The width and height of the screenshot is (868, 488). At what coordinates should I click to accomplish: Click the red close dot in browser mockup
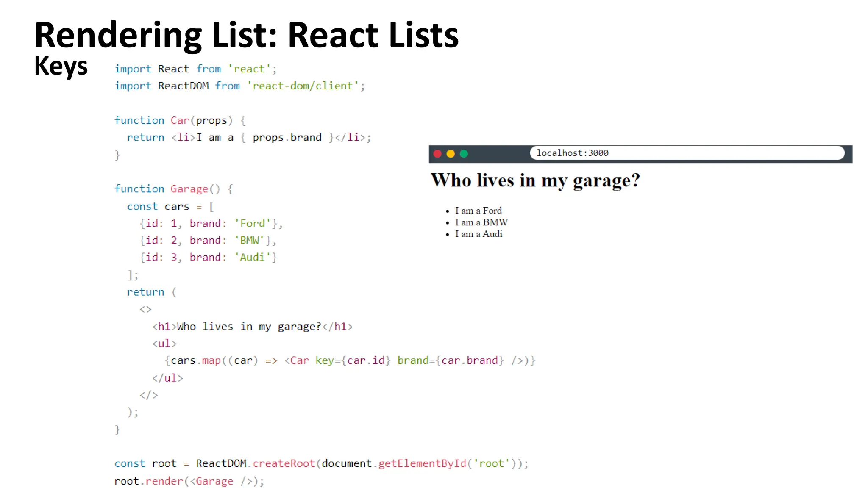(437, 153)
